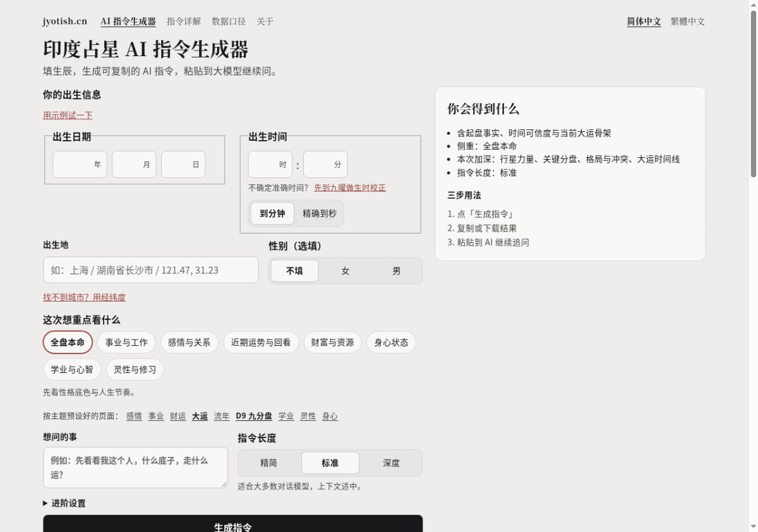Click the 三步用法 subheading
This screenshot has height=532, width=758.
click(x=464, y=195)
